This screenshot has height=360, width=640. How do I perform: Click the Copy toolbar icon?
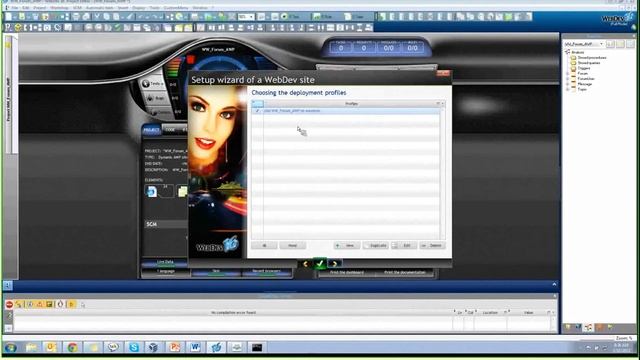107,17
